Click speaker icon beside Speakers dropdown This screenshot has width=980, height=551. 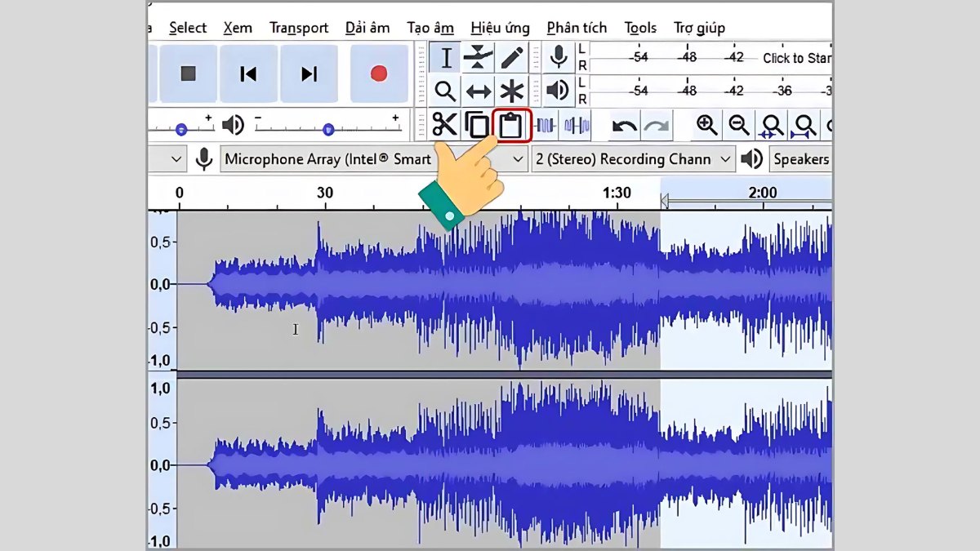tap(751, 159)
